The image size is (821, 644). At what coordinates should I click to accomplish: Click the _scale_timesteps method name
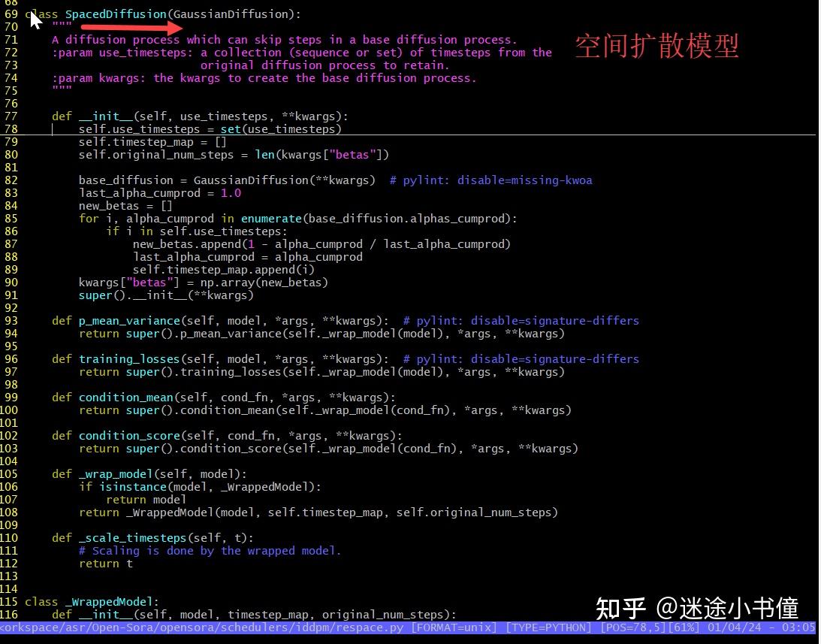[132, 537]
